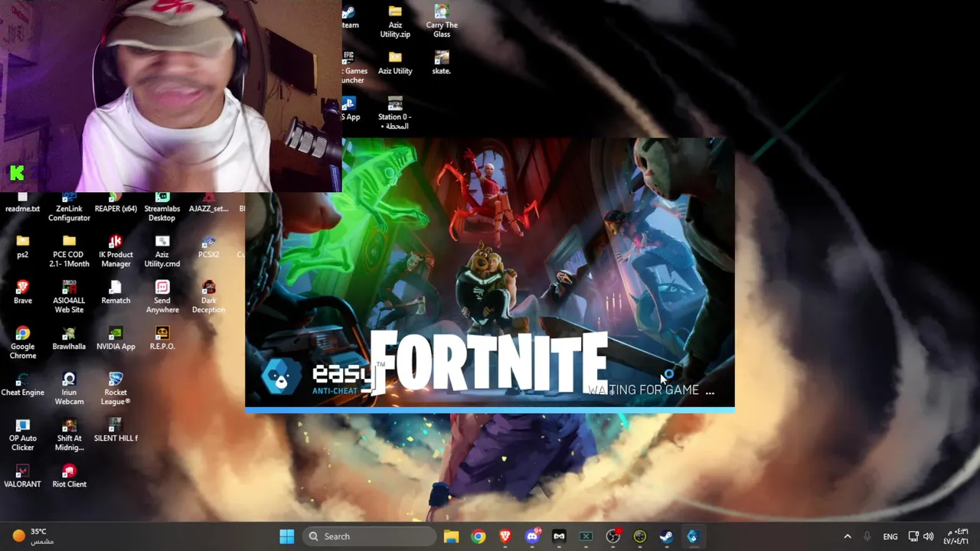
Task: Select the Aziz Utility folder icon
Action: [395, 63]
